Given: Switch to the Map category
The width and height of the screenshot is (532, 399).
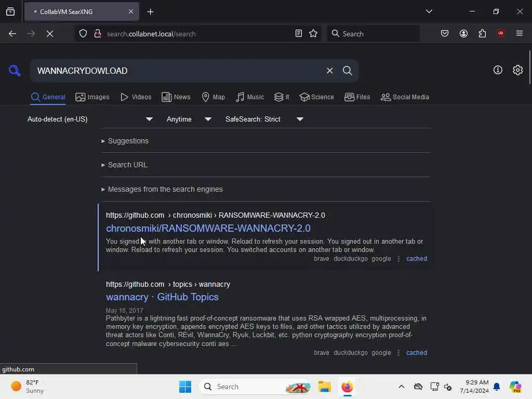Looking at the screenshot, I should click(x=213, y=97).
